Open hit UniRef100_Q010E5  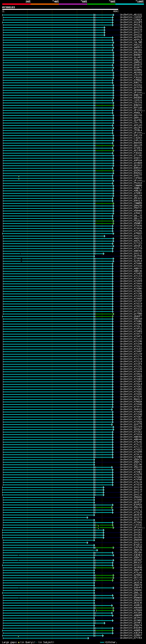[x=131, y=22]
